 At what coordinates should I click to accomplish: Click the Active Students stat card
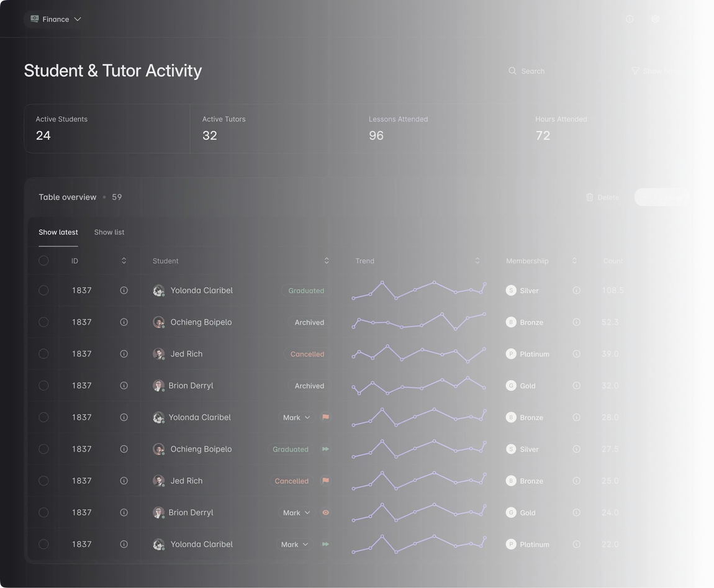coord(107,129)
